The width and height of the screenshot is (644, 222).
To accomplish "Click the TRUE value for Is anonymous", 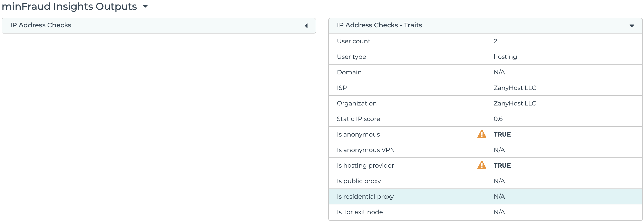I will pyautogui.click(x=502, y=134).
